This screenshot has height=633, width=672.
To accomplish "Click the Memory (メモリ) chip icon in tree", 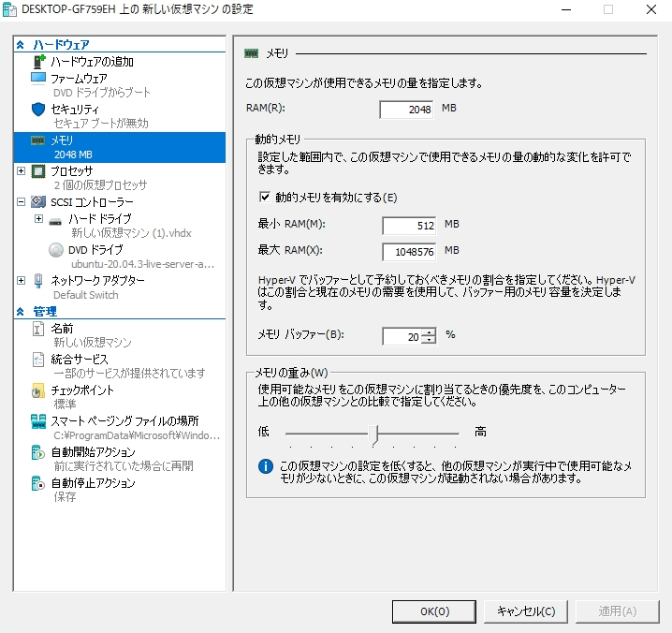I will pos(38,140).
